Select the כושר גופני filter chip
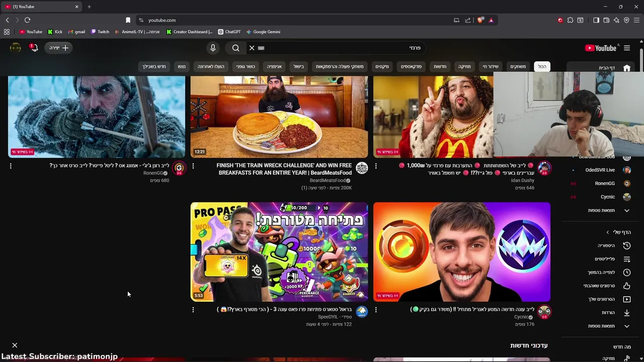This screenshot has height=362, width=644. click(x=246, y=66)
